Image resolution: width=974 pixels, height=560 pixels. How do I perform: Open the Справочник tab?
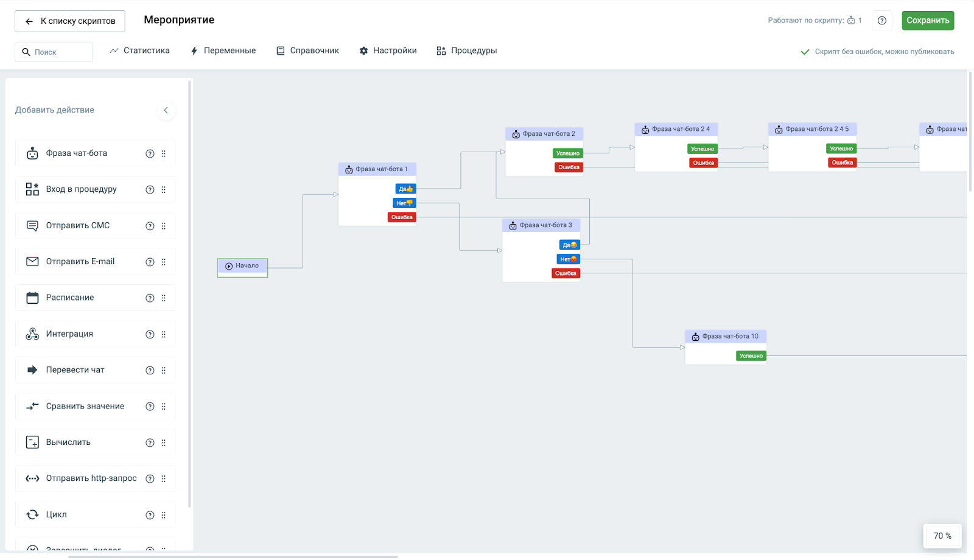[x=307, y=51]
